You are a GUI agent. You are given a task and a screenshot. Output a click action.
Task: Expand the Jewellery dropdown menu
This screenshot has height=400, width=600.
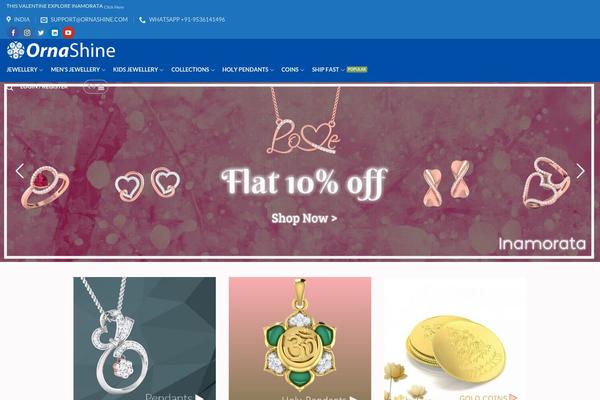pos(24,70)
